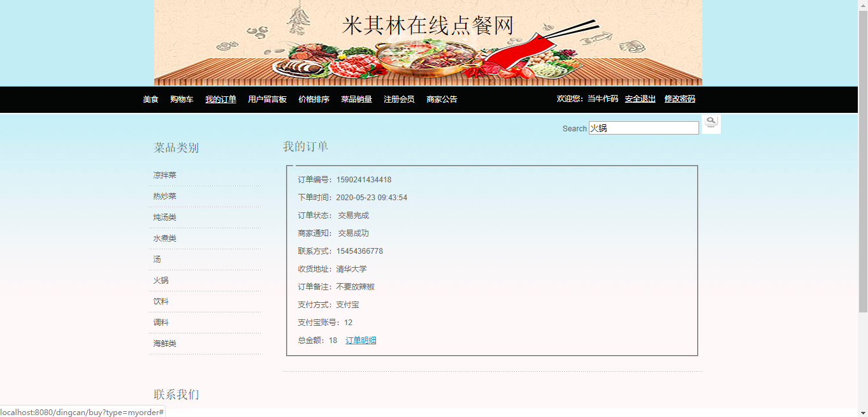The height and width of the screenshot is (417, 868).
Task: Open 商家公告 in the nav bar
Action: [x=442, y=99]
